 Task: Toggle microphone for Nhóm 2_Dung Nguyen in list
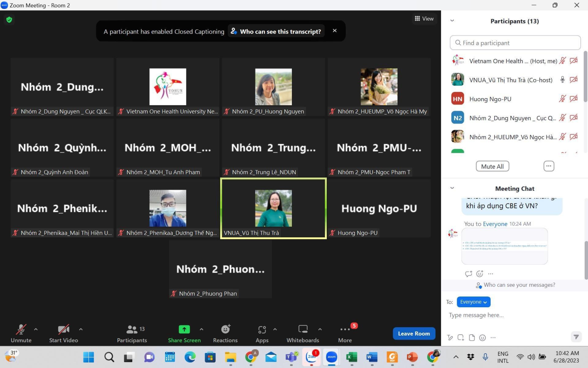tap(562, 118)
